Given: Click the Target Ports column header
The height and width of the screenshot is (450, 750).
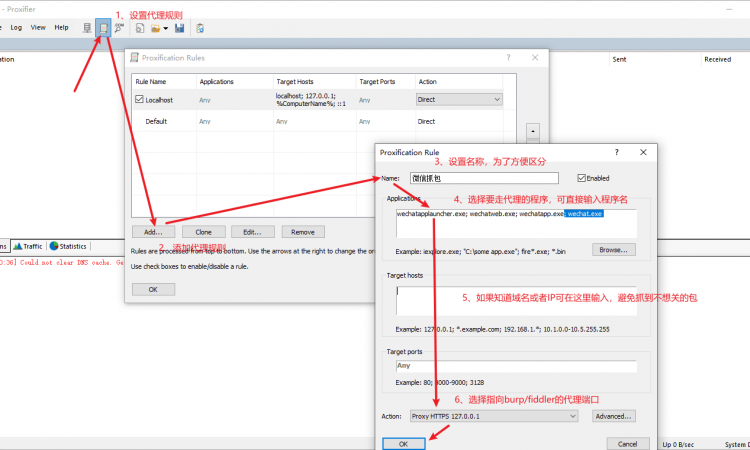Looking at the screenshot, I should (386, 82).
